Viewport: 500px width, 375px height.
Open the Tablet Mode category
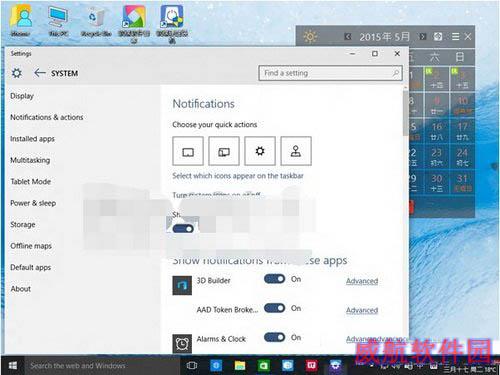[x=31, y=182]
